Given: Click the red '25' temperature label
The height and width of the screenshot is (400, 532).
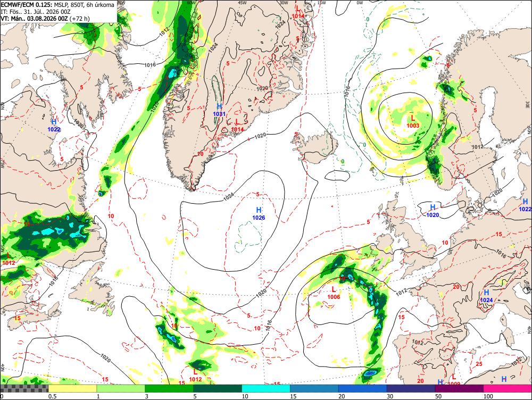Looking at the screenshot, I should 479,364.
